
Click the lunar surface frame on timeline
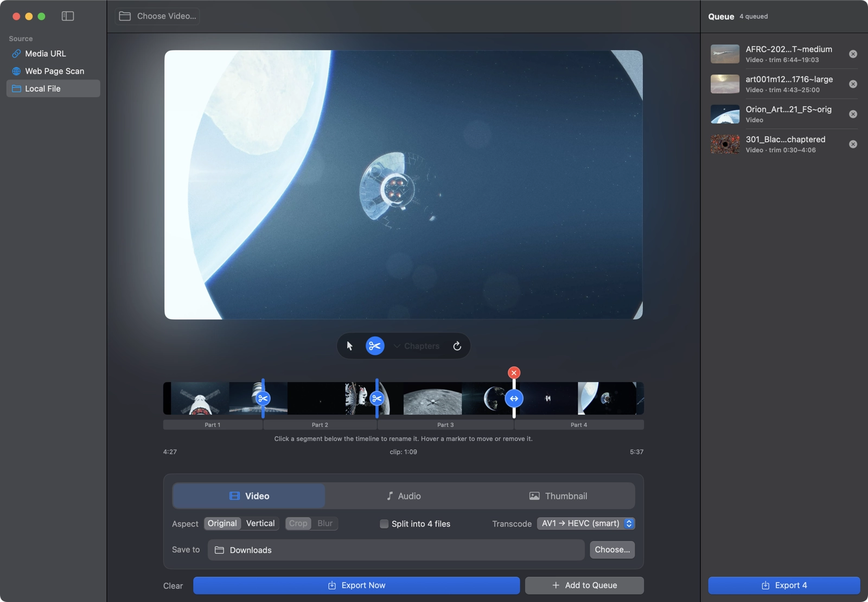432,398
